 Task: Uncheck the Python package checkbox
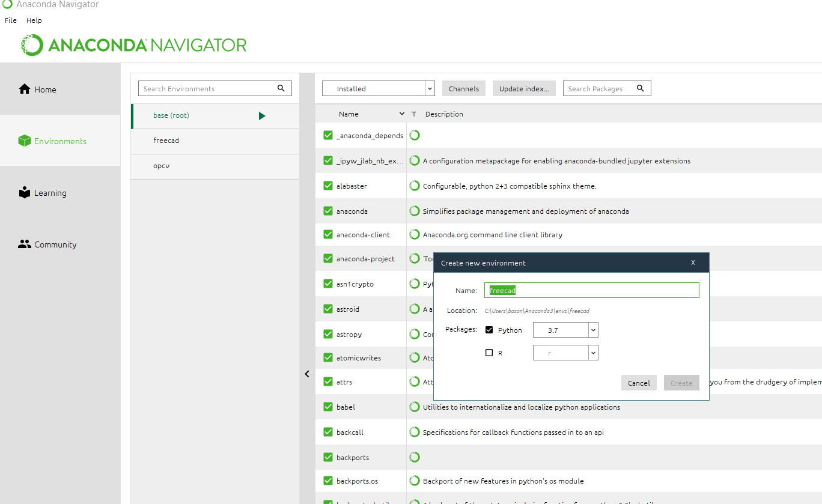tap(489, 330)
